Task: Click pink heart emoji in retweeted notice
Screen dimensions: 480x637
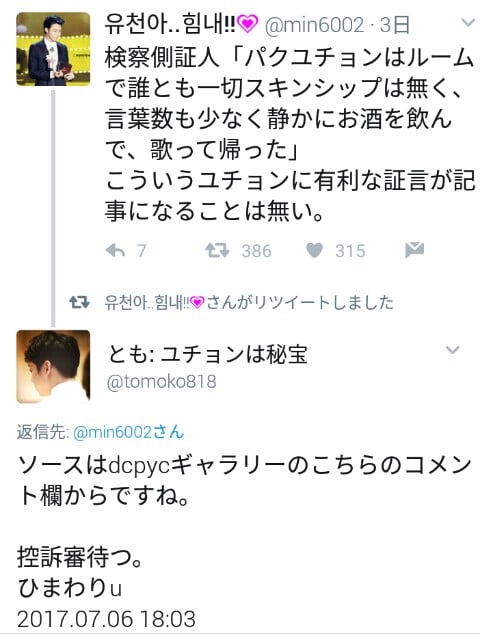Action: pyautogui.click(x=198, y=303)
